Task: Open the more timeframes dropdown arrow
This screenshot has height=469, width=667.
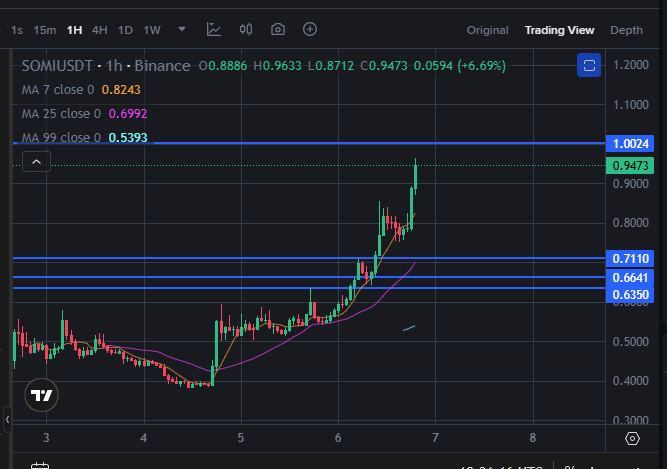Action: (182, 29)
